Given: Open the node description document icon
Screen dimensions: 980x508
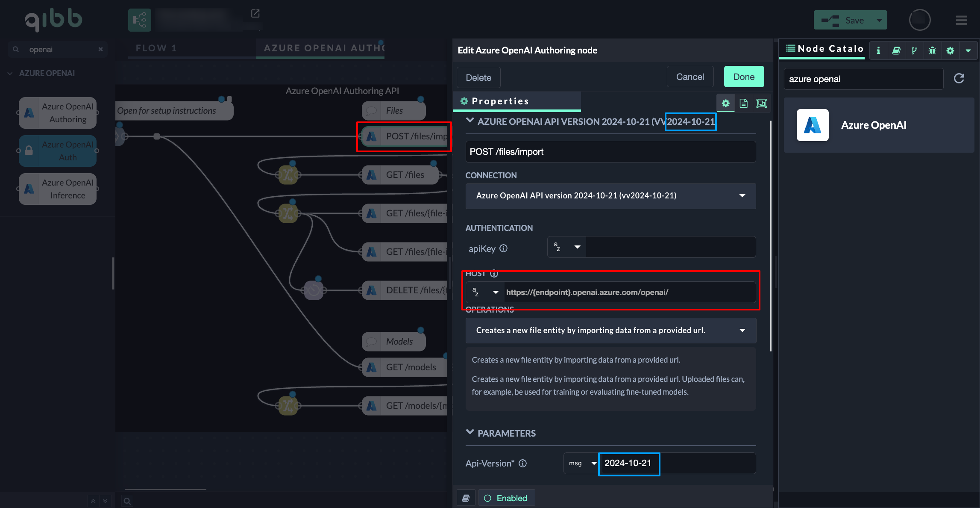Looking at the screenshot, I should point(743,103).
